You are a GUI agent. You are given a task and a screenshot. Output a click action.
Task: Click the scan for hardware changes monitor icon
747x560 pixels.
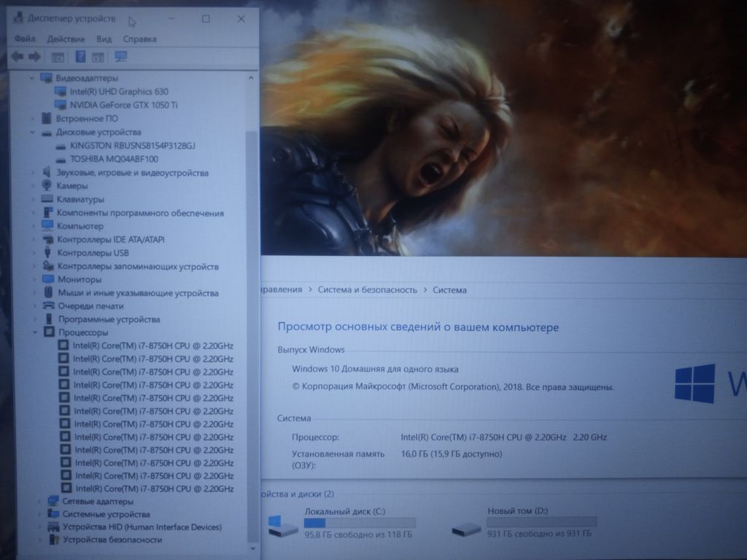tap(121, 57)
